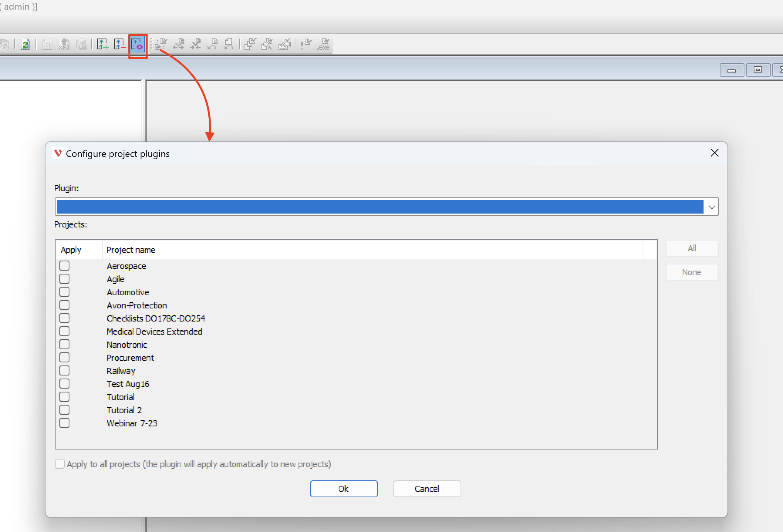
Task: Restore the inner background window
Action: (x=758, y=71)
